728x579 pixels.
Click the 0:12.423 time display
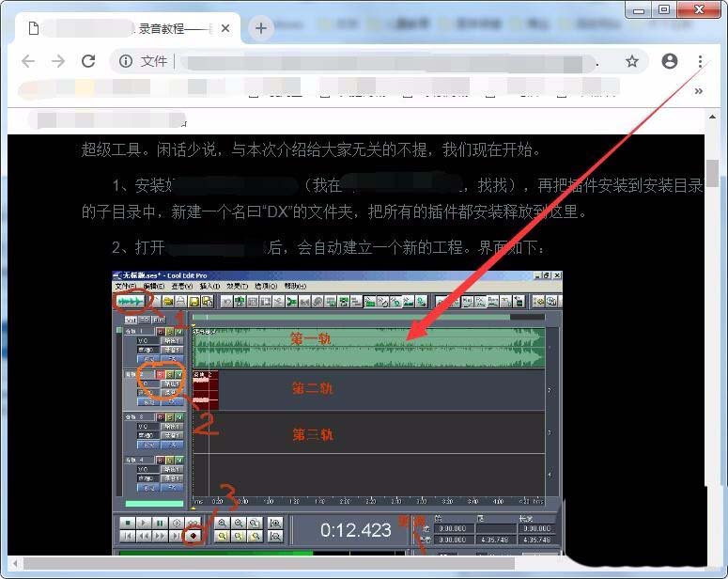(355, 530)
